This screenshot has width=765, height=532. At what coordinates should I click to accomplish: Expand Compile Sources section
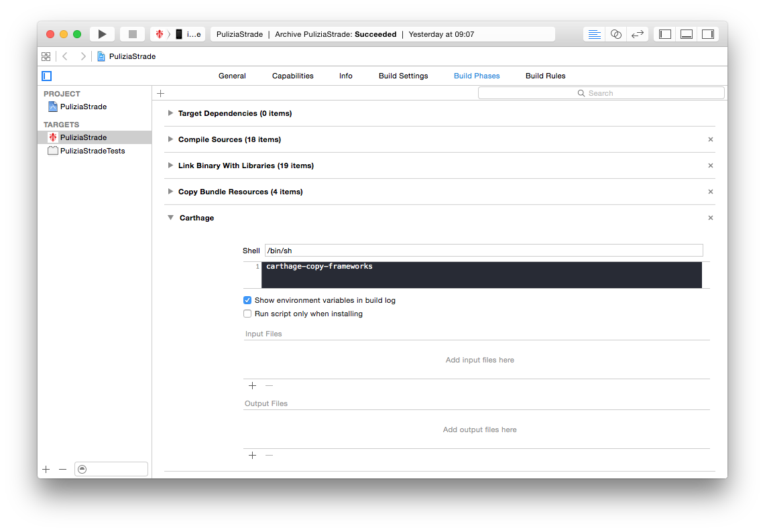170,139
